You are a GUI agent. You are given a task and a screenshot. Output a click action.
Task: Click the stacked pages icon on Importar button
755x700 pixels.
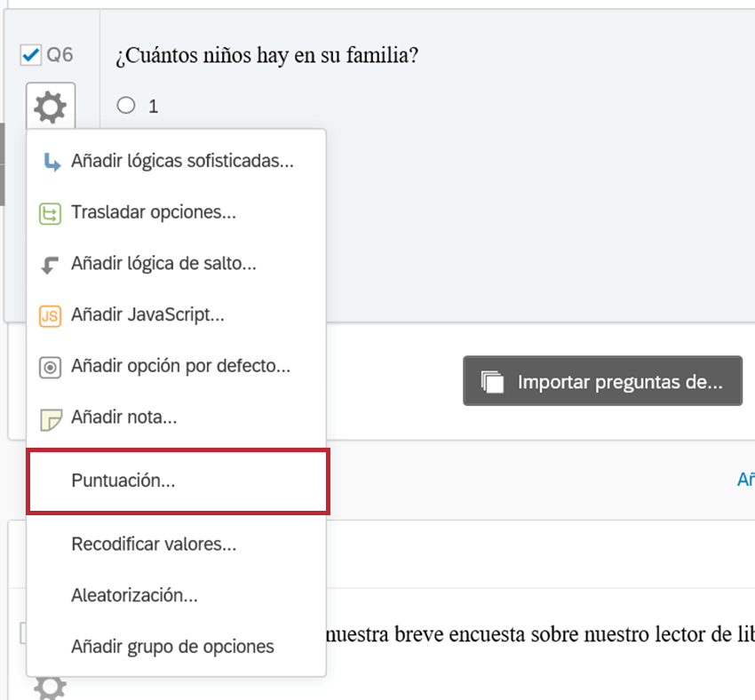coord(492,382)
